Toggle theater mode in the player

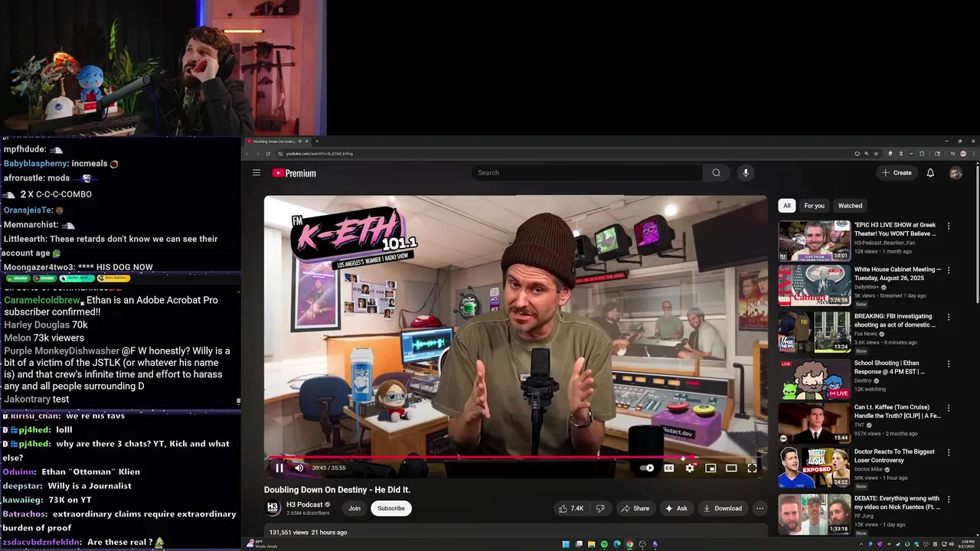click(731, 468)
